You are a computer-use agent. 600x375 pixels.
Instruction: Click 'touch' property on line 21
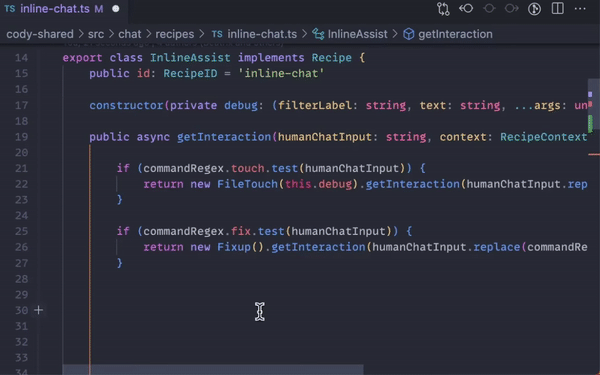(x=248, y=168)
